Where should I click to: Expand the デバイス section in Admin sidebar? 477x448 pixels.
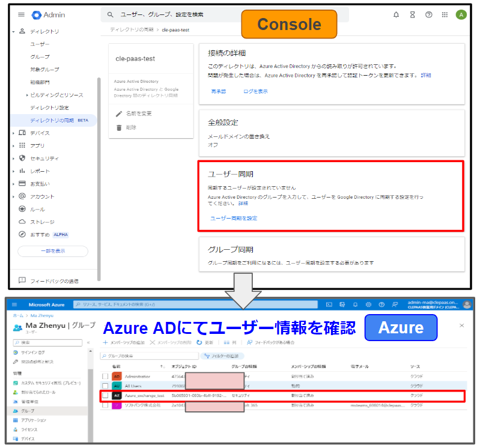click(13, 133)
